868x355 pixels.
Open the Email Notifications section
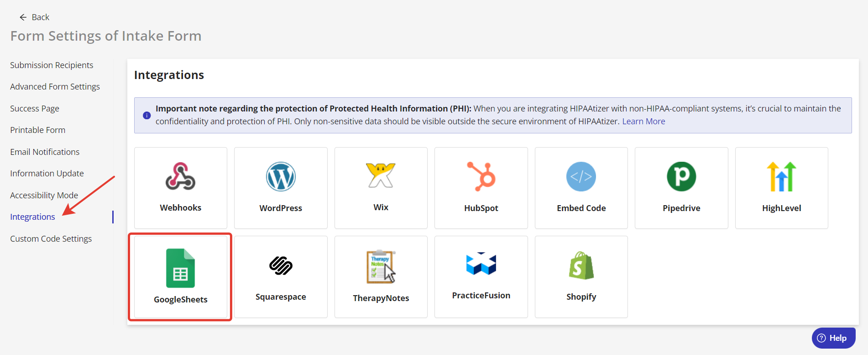tap(44, 152)
